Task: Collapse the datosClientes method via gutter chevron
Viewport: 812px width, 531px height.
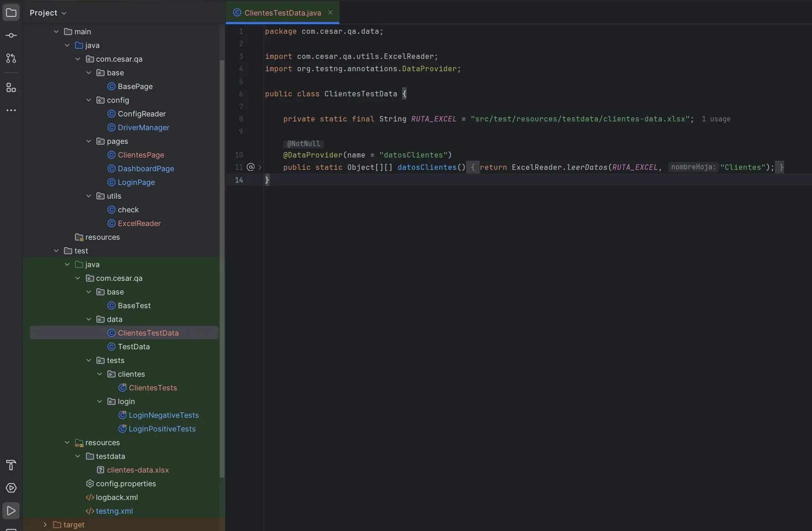Action: pyautogui.click(x=259, y=167)
